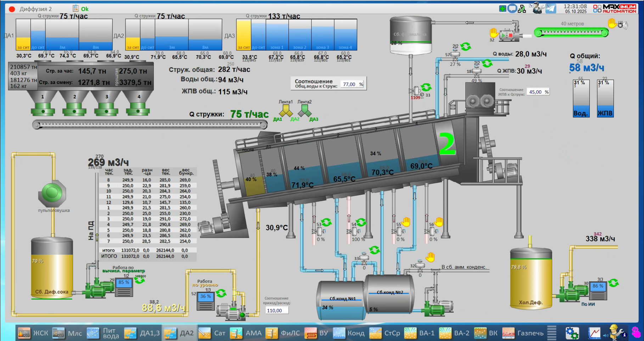Click the pink hand pointer icon
Image resolution: width=644 pixels, height=341 pixels.
[636, 333]
